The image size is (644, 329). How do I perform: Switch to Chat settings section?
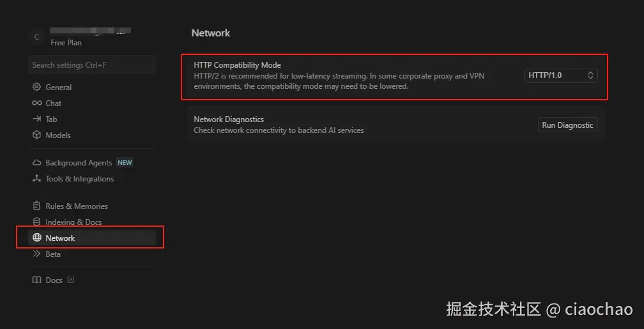point(54,103)
